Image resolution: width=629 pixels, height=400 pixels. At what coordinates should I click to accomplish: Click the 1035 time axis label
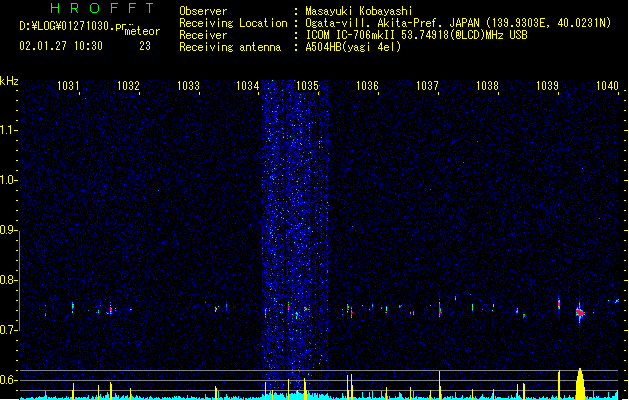pyautogui.click(x=307, y=85)
